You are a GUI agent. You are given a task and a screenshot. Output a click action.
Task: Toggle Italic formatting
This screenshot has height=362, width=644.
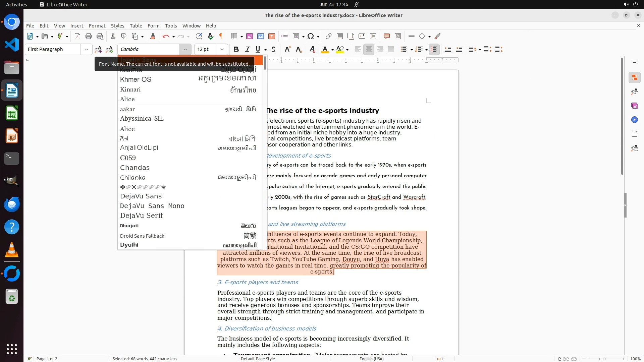[x=248, y=49]
